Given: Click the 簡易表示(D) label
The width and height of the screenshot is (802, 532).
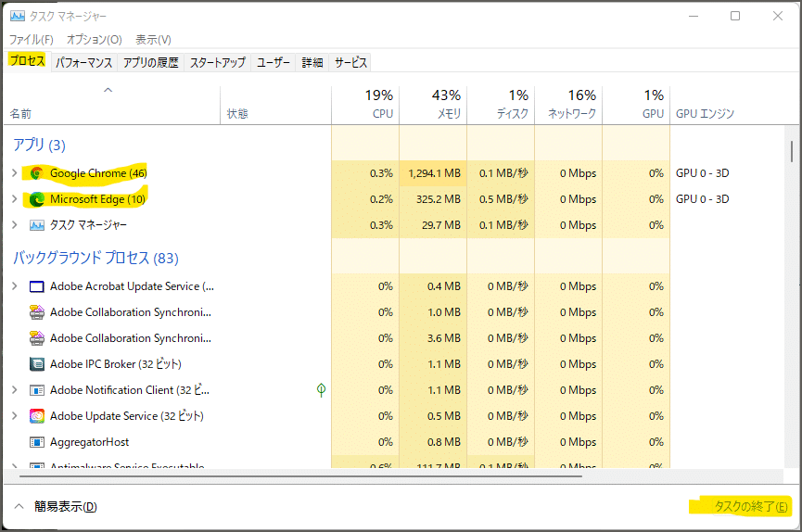Looking at the screenshot, I should pos(66,506).
